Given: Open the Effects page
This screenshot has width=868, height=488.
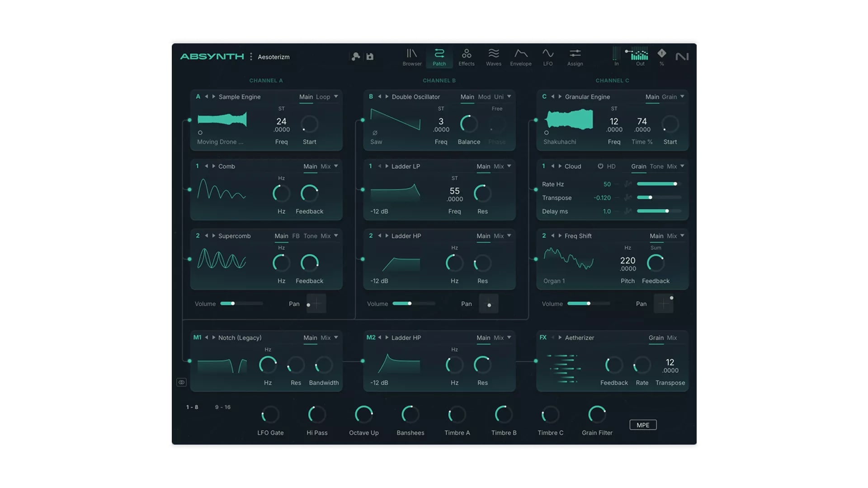Looking at the screenshot, I should tap(466, 57).
